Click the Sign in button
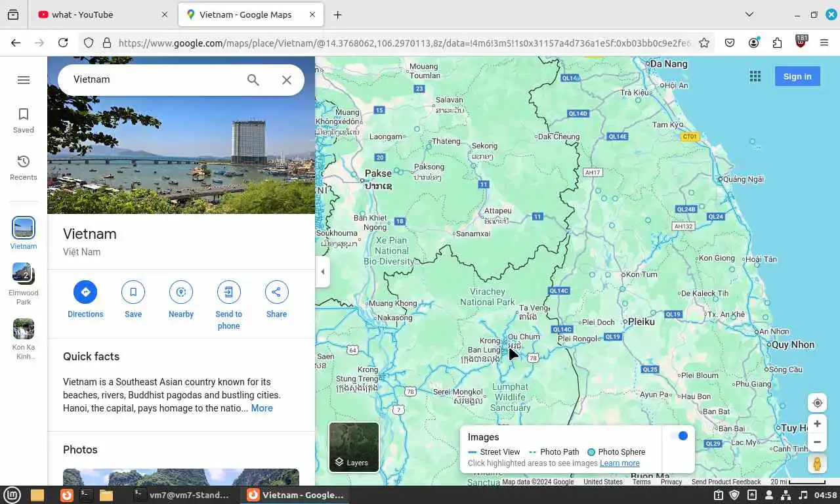This screenshot has height=504, width=840. click(797, 77)
